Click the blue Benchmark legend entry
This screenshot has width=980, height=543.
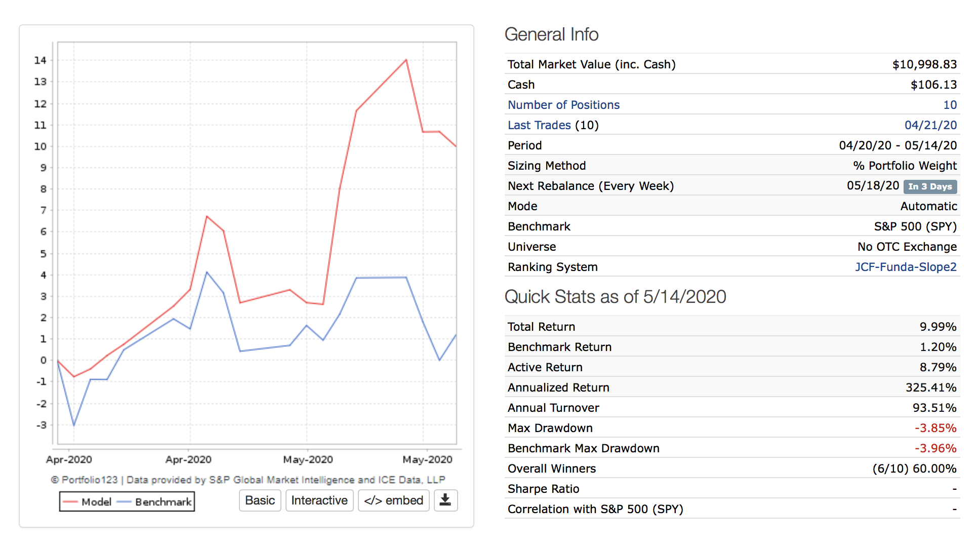click(155, 502)
